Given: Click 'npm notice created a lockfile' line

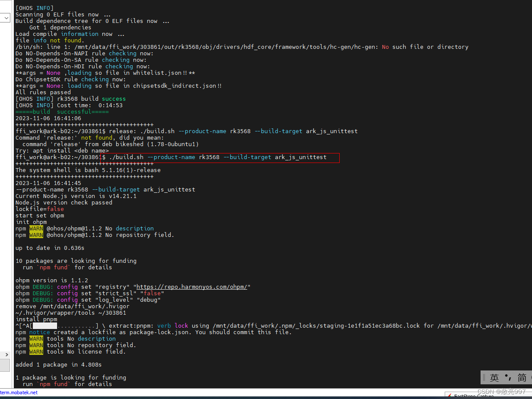Looking at the screenshot, I should (x=154, y=332).
